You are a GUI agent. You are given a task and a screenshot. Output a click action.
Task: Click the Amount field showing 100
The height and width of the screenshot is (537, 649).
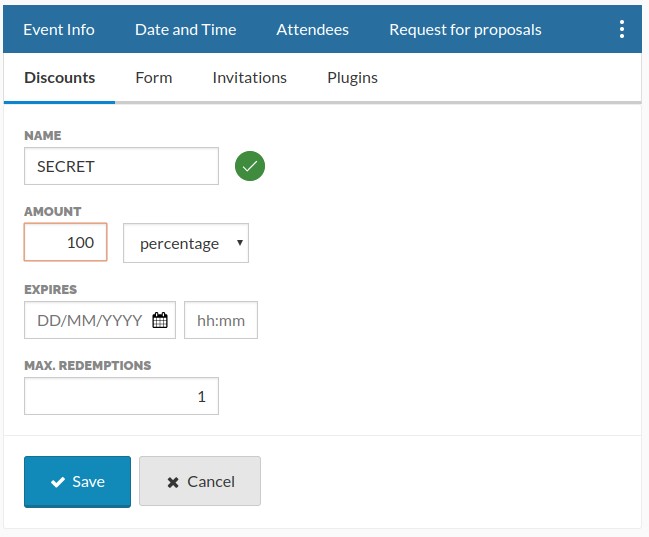(65, 242)
